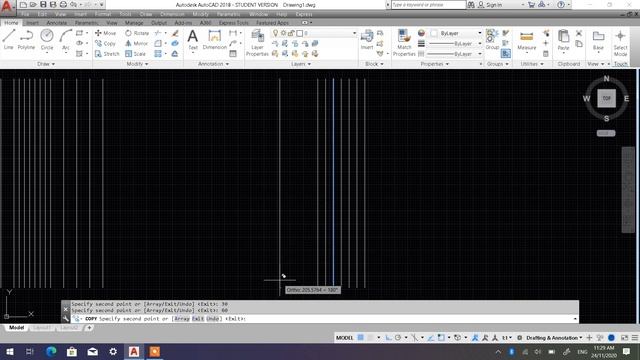Switch to the Insert ribbon tab

[33, 23]
